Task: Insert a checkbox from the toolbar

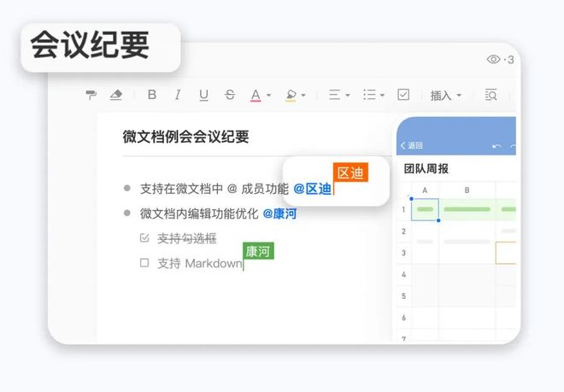Action: pos(403,95)
